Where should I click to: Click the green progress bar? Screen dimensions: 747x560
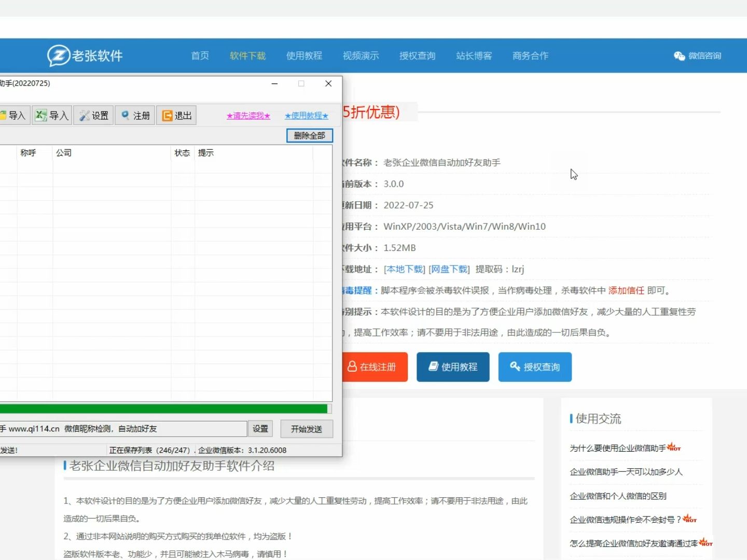click(164, 409)
